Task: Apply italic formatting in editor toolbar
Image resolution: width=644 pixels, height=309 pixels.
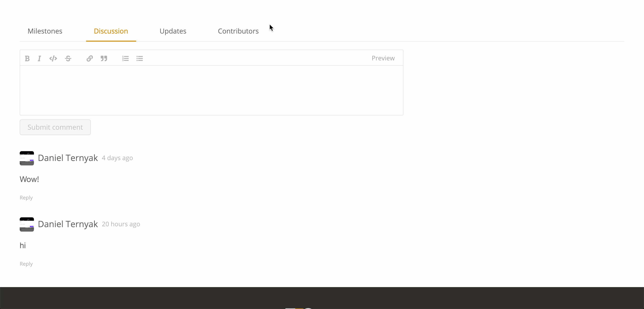Action: pyautogui.click(x=39, y=59)
